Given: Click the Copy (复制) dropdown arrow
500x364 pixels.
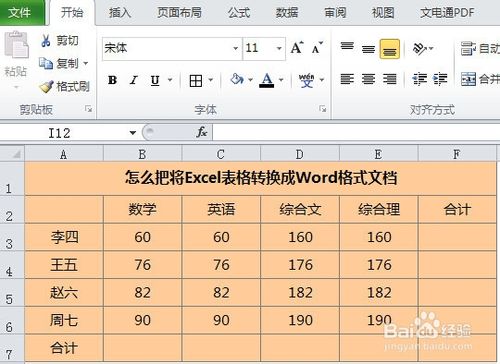Looking at the screenshot, I should coord(86,63).
